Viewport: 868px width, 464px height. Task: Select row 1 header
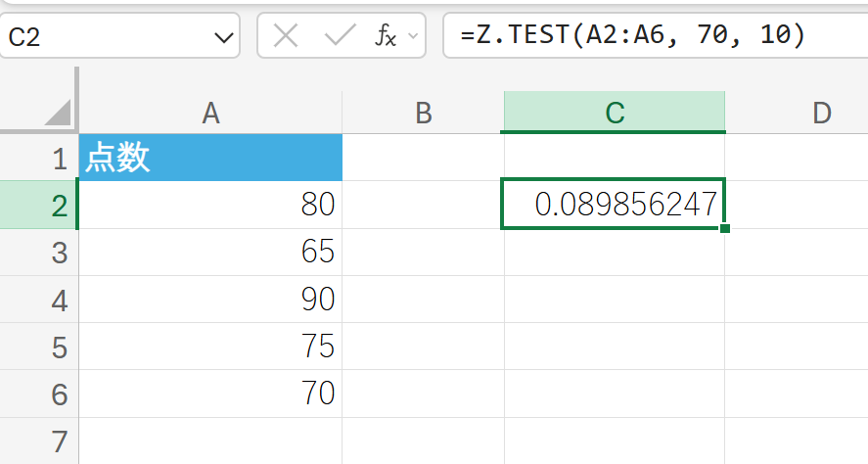tap(59, 159)
